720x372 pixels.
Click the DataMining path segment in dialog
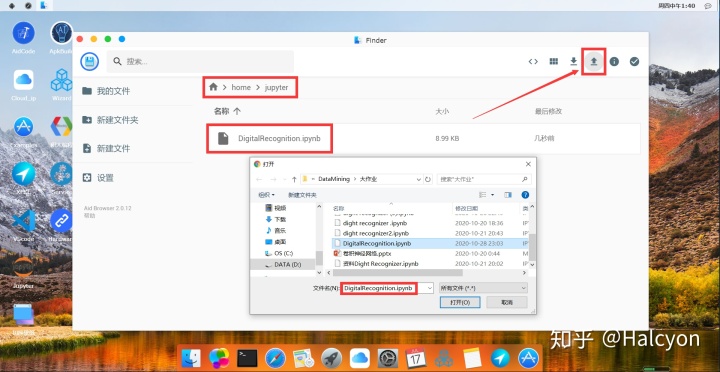point(334,180)
